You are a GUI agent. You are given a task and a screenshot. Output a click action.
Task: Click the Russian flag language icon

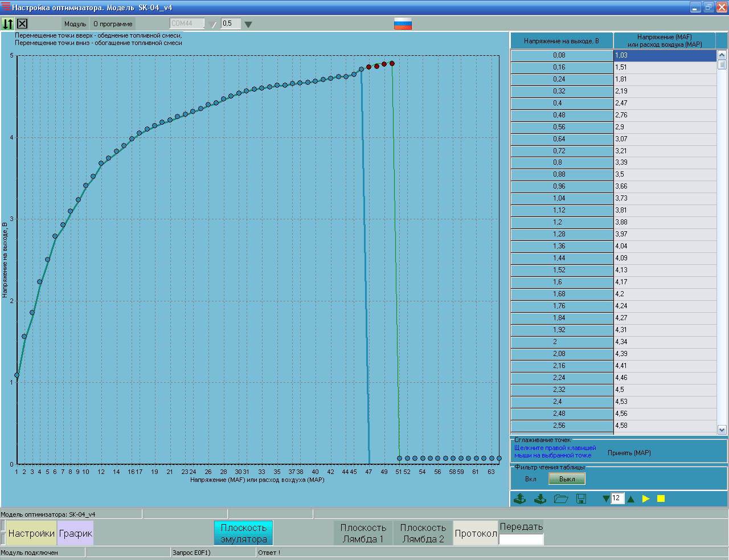(x=403, y=24)
